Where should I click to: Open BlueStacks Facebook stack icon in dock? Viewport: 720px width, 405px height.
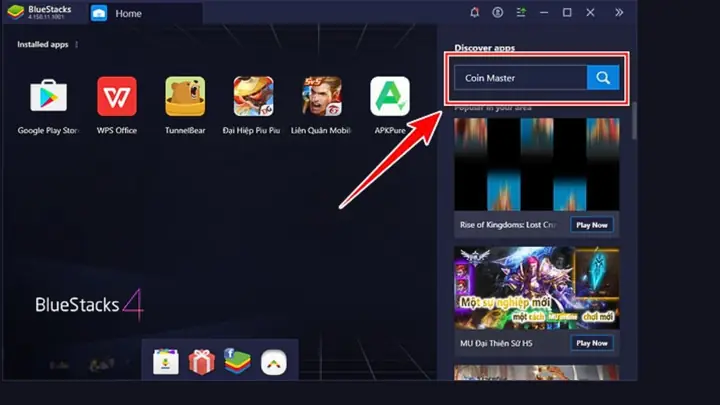(x=237, y=361)
